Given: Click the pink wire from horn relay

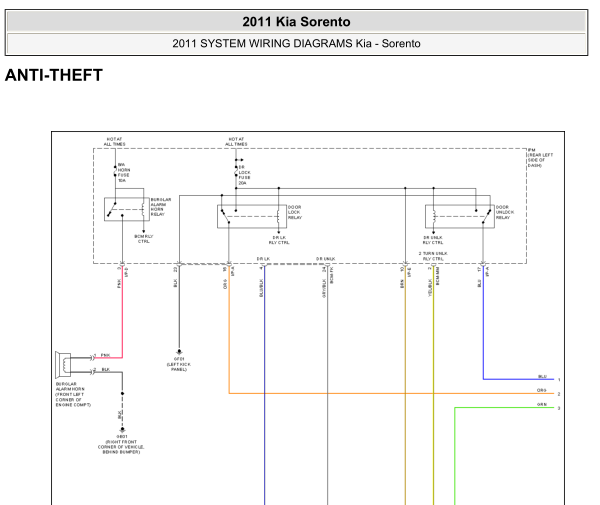Looking at the screenshot, I should pyautogui.click(x=122, y=312).
